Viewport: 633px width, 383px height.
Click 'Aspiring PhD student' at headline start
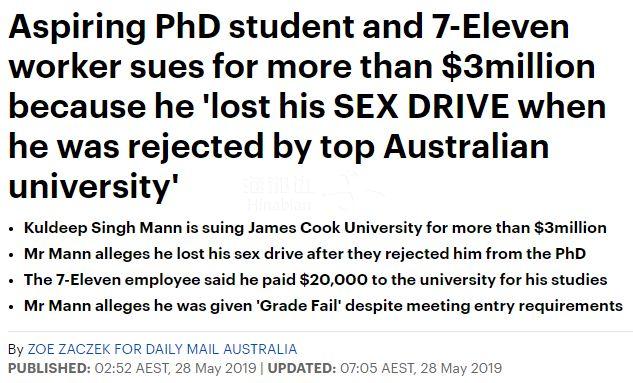(181, 28)
